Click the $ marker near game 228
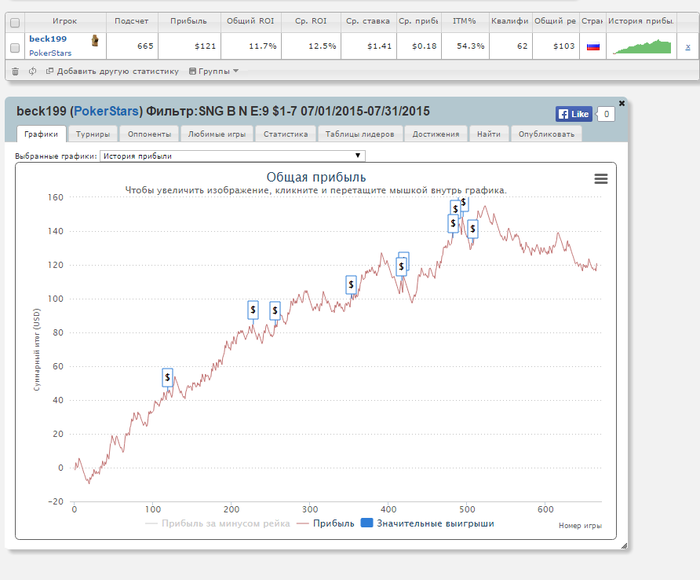Image resolution: width=700 pixels, height=580 pixels. pos(253,309)
